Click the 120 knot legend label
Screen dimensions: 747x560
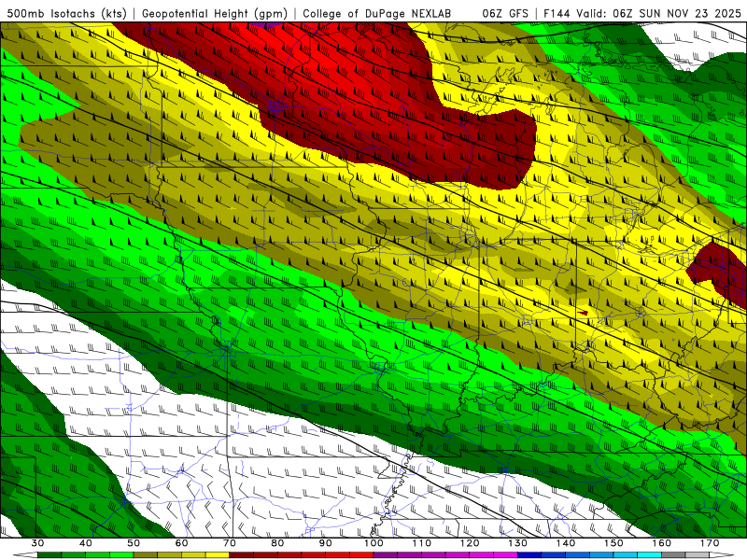click(470, 543)
